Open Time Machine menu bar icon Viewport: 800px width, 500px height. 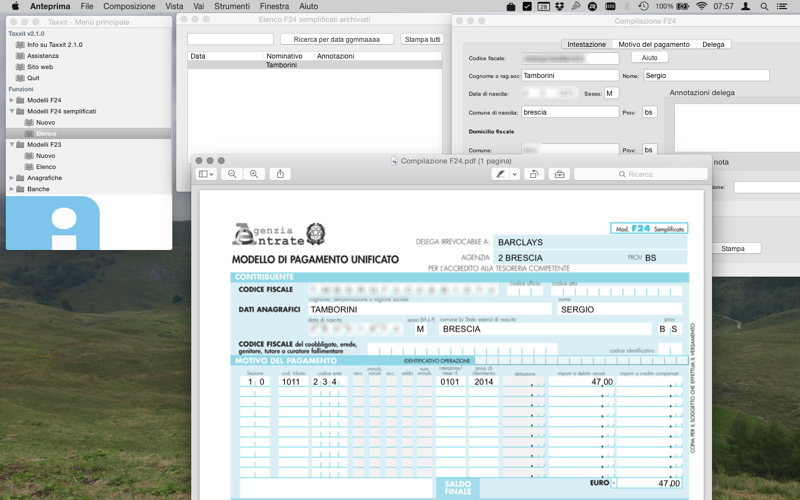pos(643,6)
